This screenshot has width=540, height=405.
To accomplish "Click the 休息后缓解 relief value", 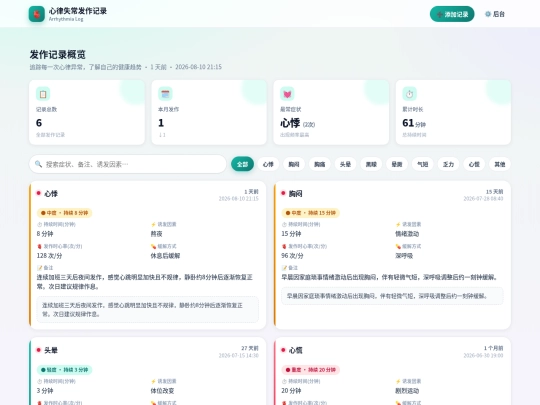I will [165, 256].
